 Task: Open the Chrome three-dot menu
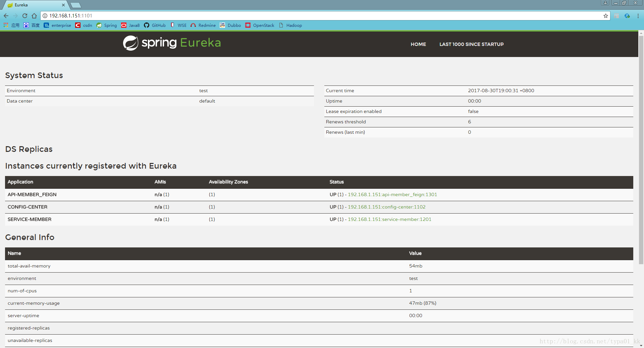pos(638,16)
